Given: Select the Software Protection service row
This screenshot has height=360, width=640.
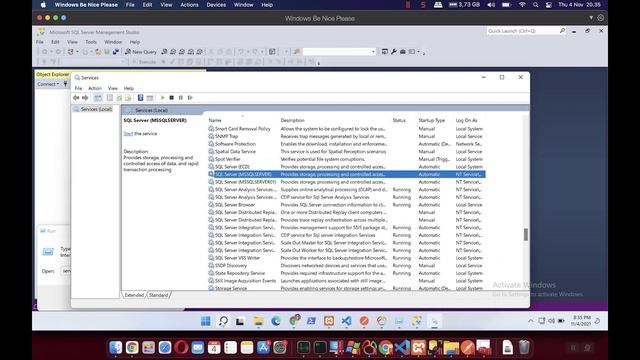Looking at the screenshot, I should (x=346, y=144).
